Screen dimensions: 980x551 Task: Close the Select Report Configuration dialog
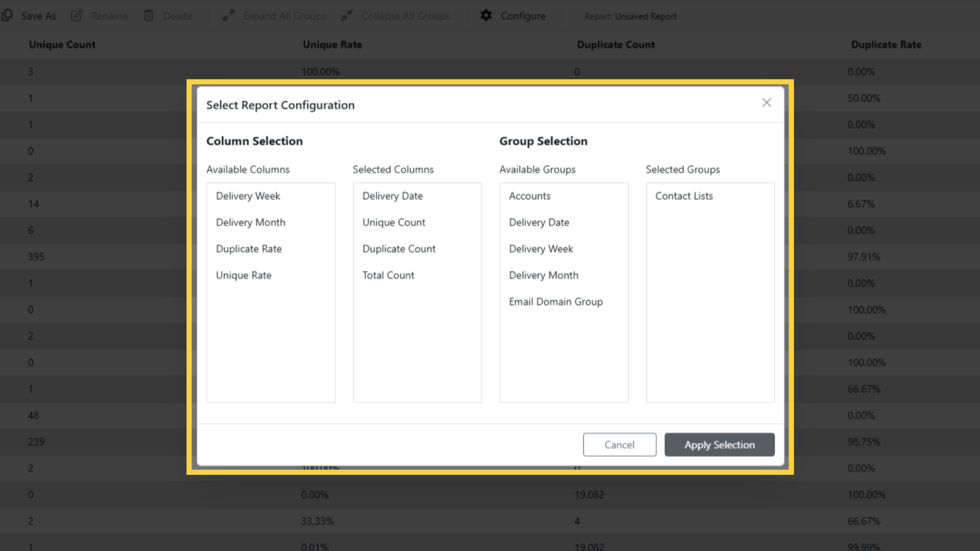tap(767, 103)
